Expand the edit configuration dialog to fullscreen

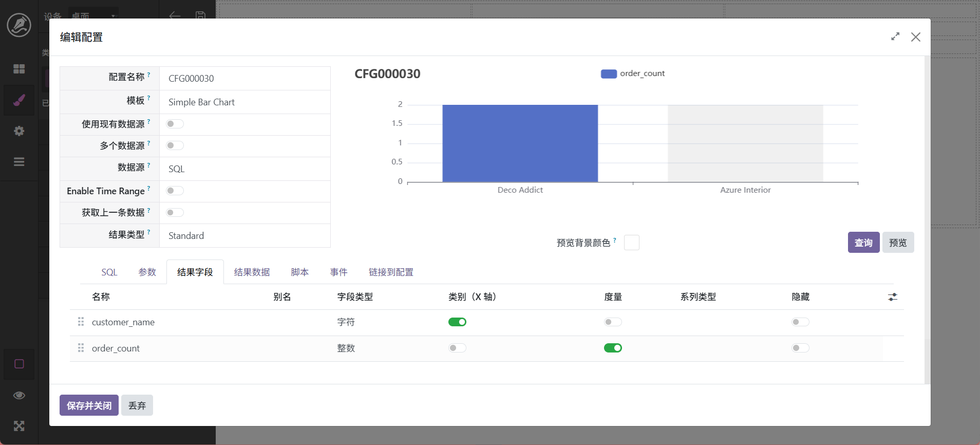[x=895, y=37]
